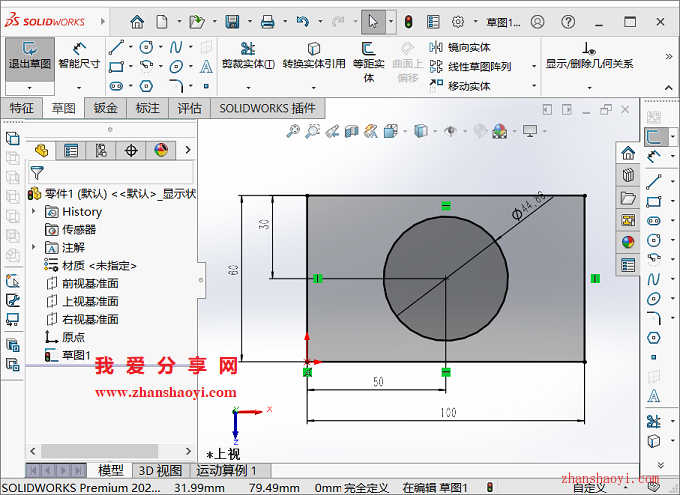This screenshot has height=495, width=680.
Task: Click the filter funnel input field
Action: (x=111, y=173)
